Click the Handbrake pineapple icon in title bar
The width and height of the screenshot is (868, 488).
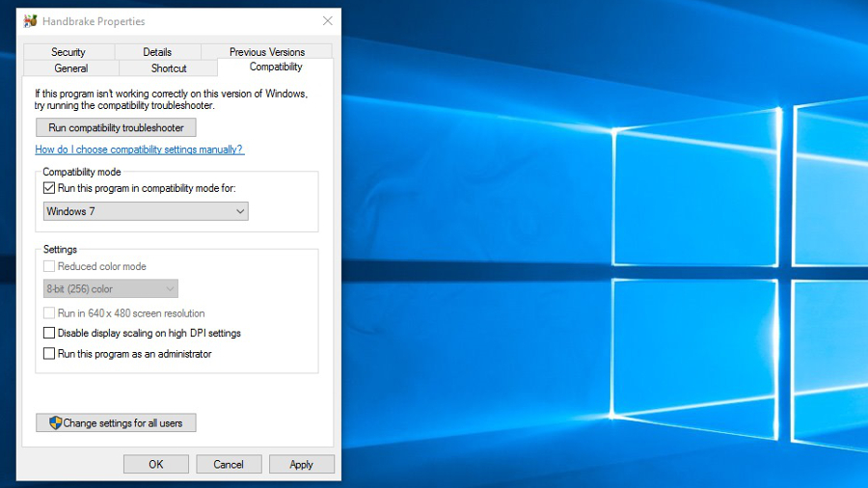[31, 21]
